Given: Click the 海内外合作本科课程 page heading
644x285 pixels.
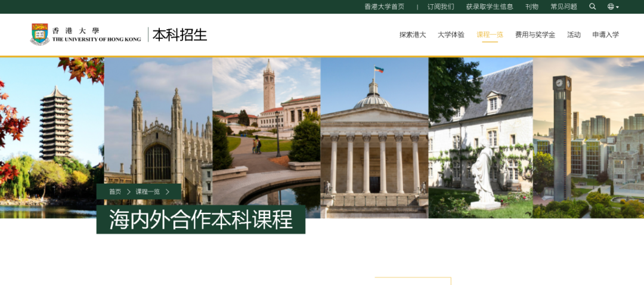Looking at the screenshot, I should [201, 220].
